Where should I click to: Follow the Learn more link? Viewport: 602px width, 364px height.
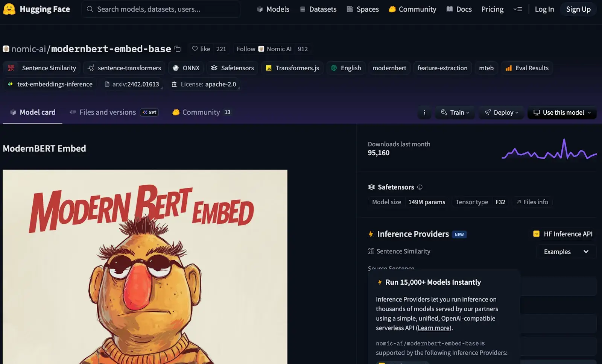click(x=433, y=328)
